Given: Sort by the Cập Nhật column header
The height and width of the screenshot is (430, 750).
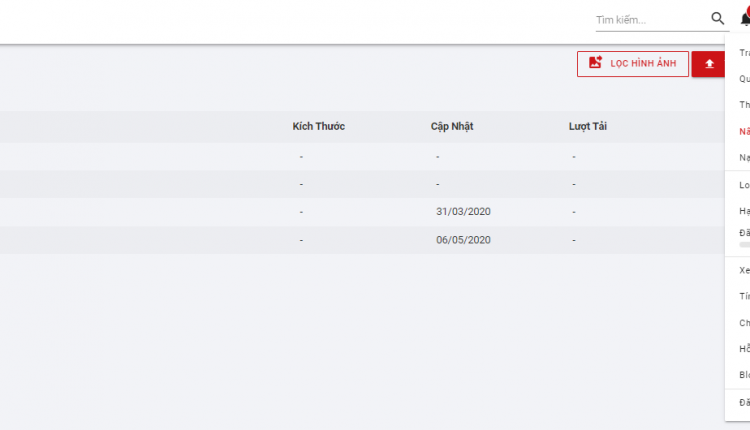Looking at the screenshot, I should pos(452,126).
